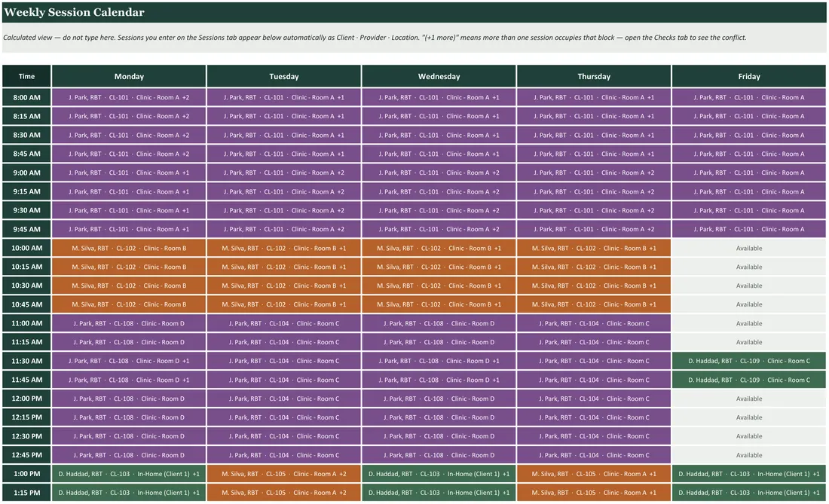Select Monday 12:30 PM J. Park session
Viewport: 829px width, 504px height.
pos(129,436)
